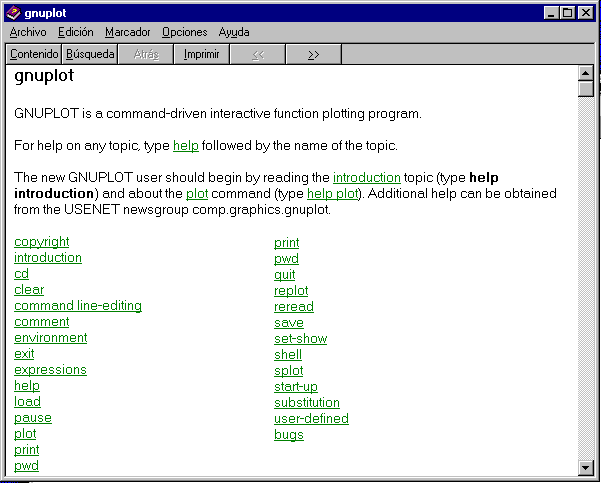This screenshot has width=601, height=483.
Task: Open the clear topic link
Action: (29, 290)
